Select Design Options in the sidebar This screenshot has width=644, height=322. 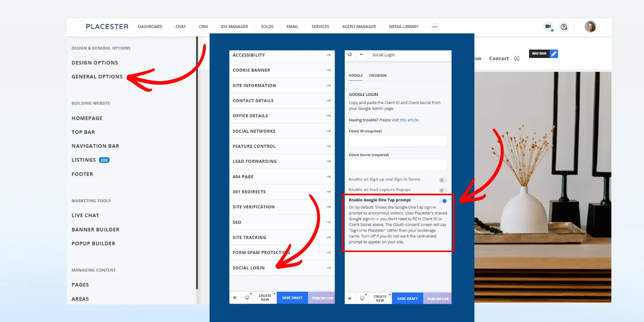pyautogui.click(x=95, y=63)
